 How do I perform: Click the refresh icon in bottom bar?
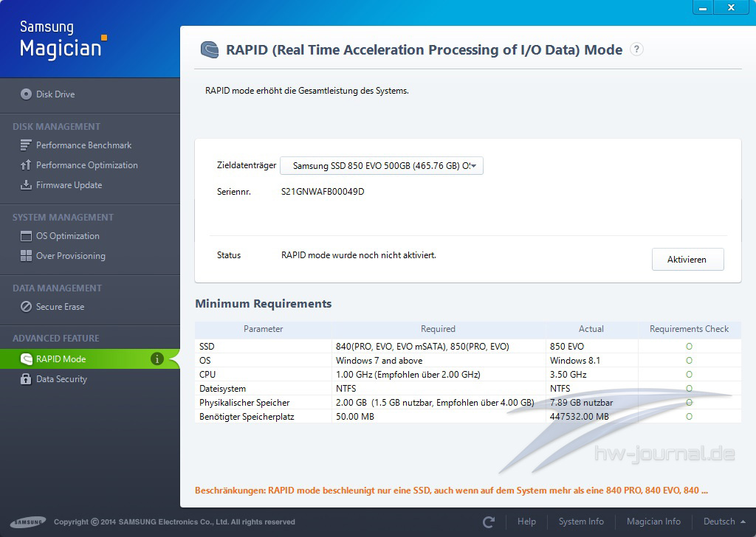point(489,522)
